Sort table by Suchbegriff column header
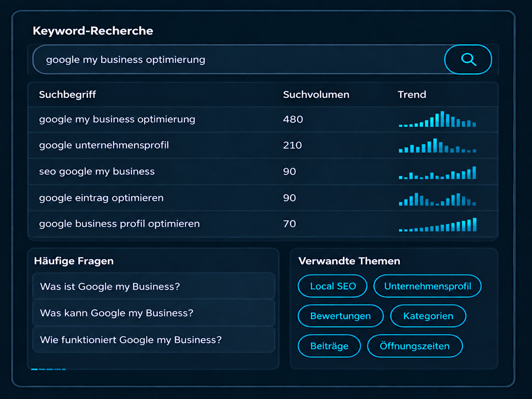 tap(68, 95)
